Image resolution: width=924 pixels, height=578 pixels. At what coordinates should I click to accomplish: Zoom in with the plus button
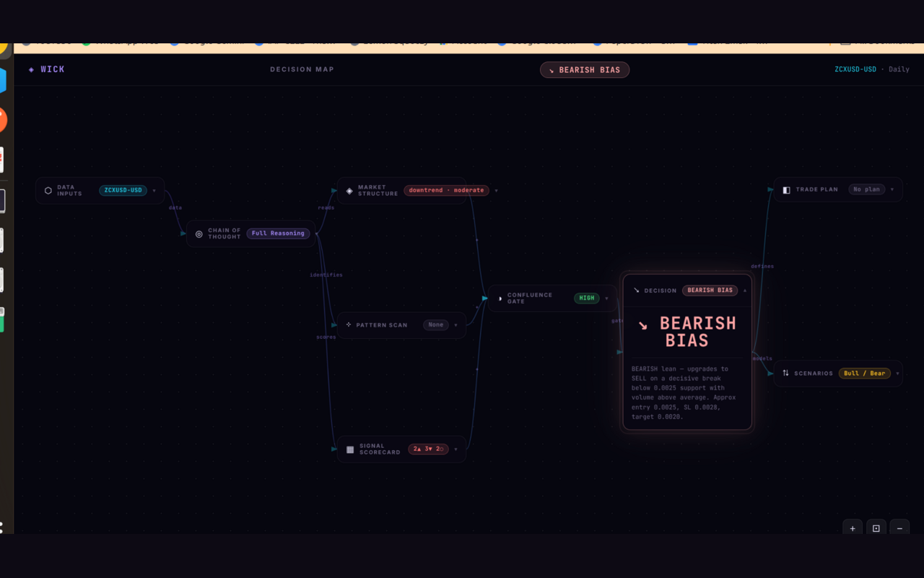pyautogui.click(x=853, y=528)
